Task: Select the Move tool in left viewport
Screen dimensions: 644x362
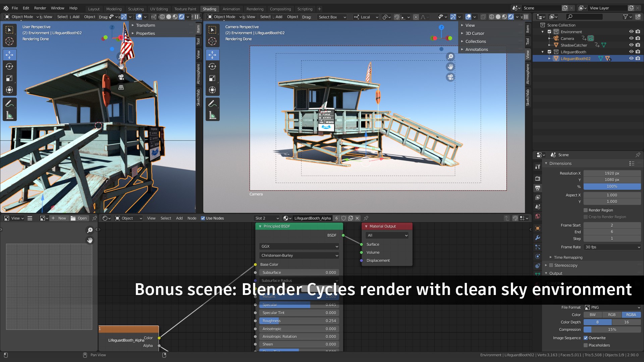Action: (9, 55)
